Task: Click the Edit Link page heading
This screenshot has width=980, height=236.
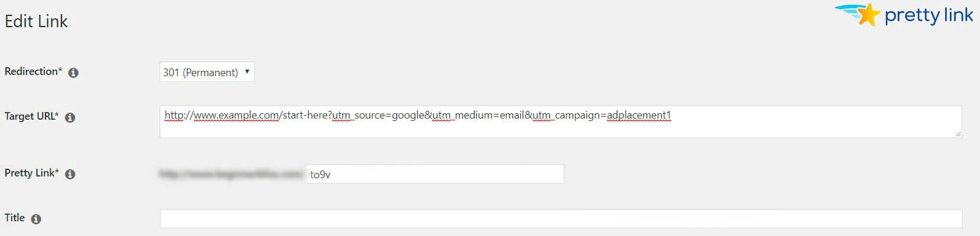Action: 36,21
